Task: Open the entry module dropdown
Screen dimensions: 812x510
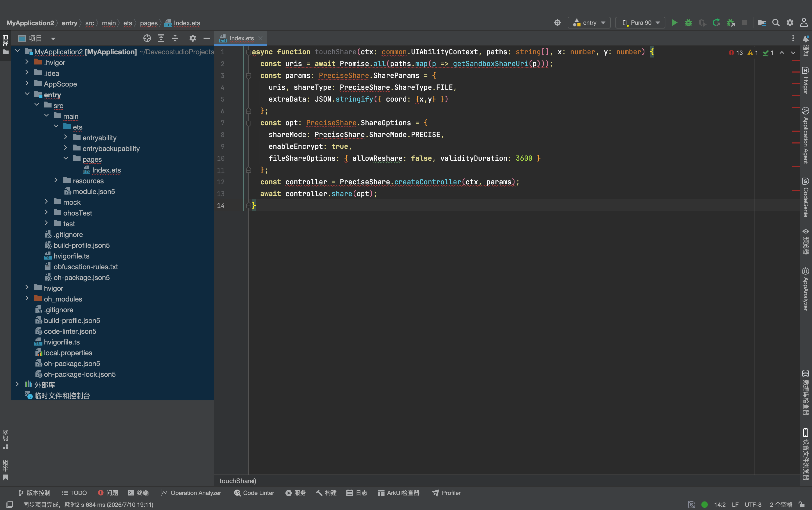Action: 589,23
